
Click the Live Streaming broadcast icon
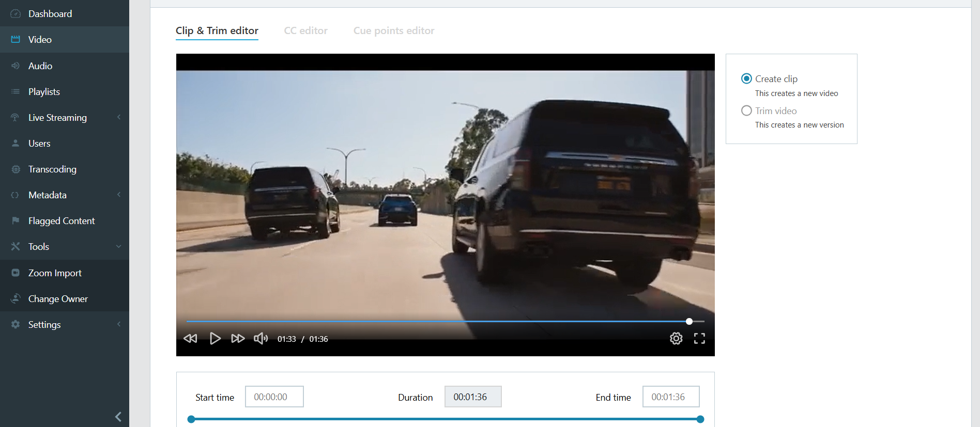(x=16, y=117)
